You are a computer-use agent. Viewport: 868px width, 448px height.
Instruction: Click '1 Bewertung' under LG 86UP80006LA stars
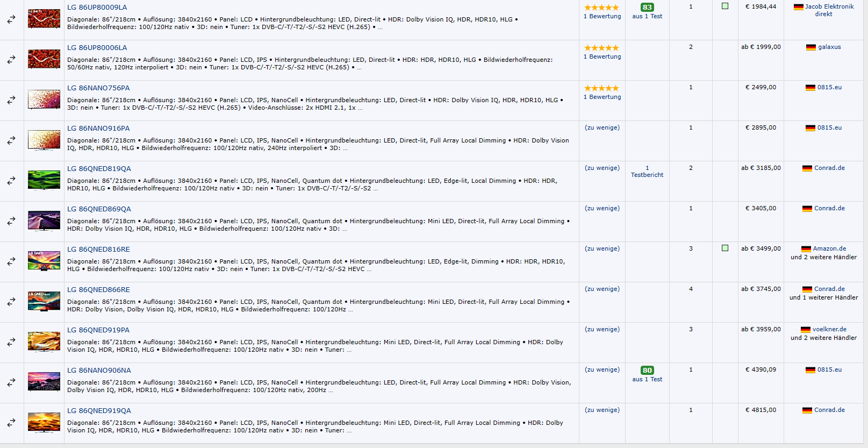click(x=602, y=56)
